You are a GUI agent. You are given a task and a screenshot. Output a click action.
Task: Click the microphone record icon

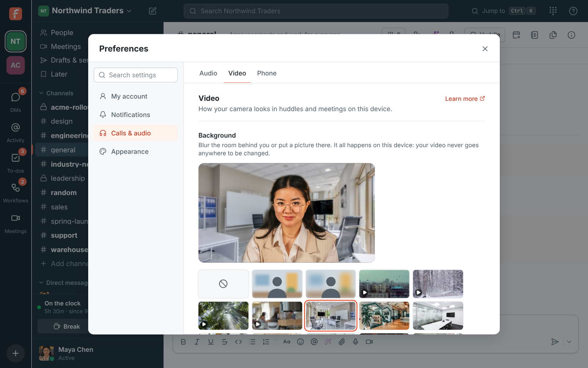[x=355, y=342]
